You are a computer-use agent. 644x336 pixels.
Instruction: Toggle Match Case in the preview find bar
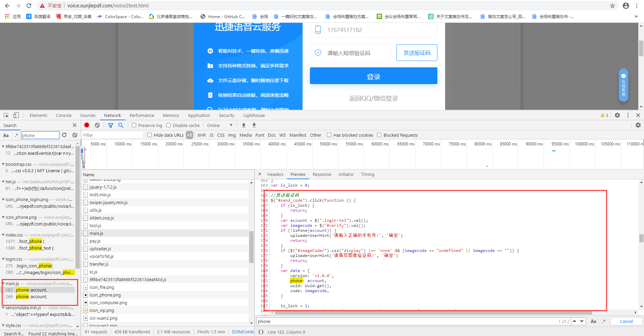[593, 321]
